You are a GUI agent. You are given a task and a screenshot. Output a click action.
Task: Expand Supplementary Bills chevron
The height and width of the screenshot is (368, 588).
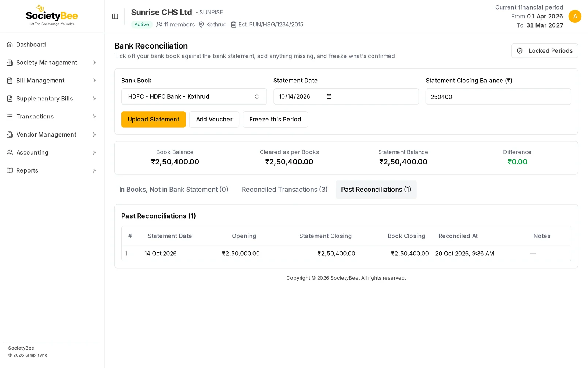94,99
